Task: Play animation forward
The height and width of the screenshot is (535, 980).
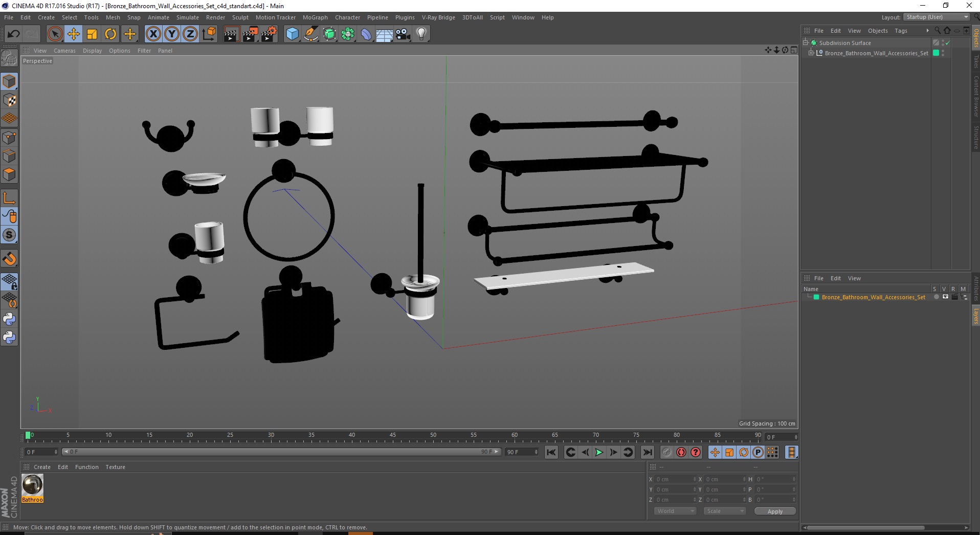Action: point(599,452)
